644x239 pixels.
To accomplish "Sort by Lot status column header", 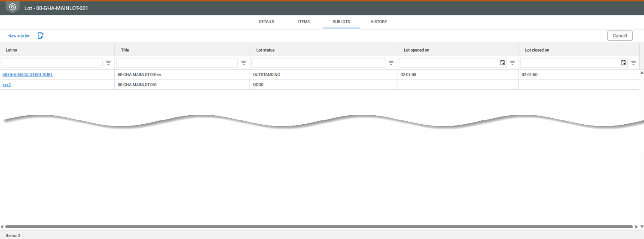I will (x=265, y=50).
